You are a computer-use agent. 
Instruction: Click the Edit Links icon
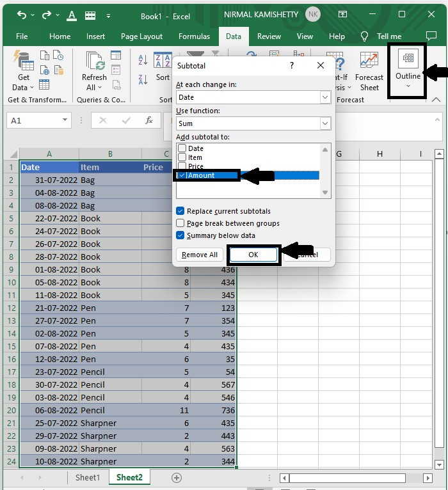coord(116,84)
